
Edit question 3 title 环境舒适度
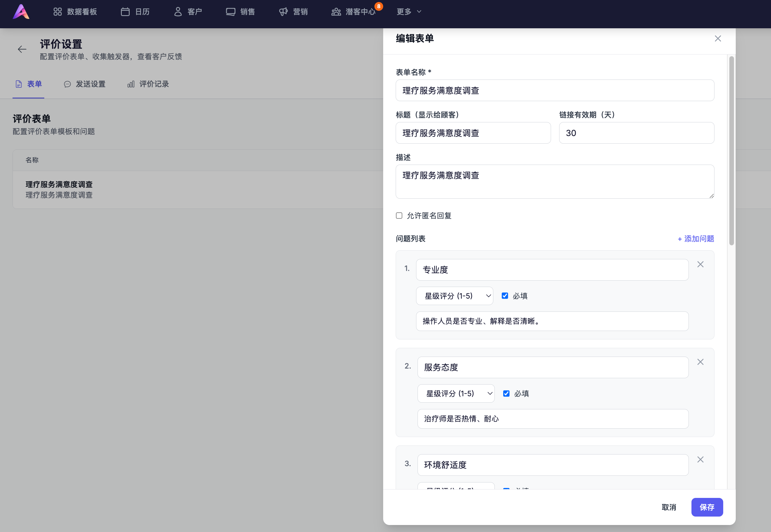(553, 465)
